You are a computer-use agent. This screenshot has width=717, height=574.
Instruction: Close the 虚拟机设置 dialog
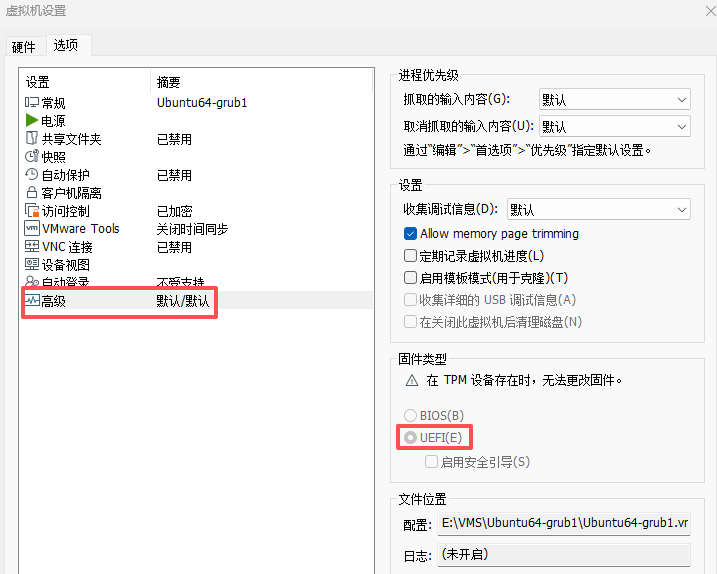(710, 11)
